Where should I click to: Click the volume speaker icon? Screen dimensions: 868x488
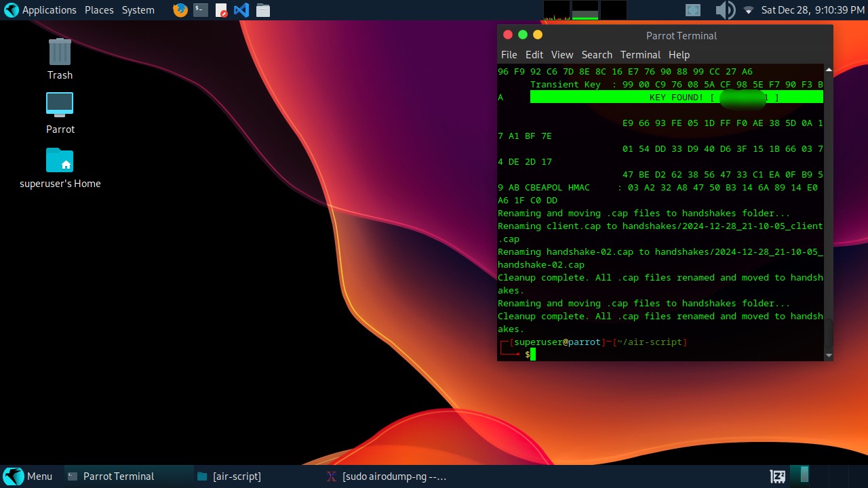point(725,10)
